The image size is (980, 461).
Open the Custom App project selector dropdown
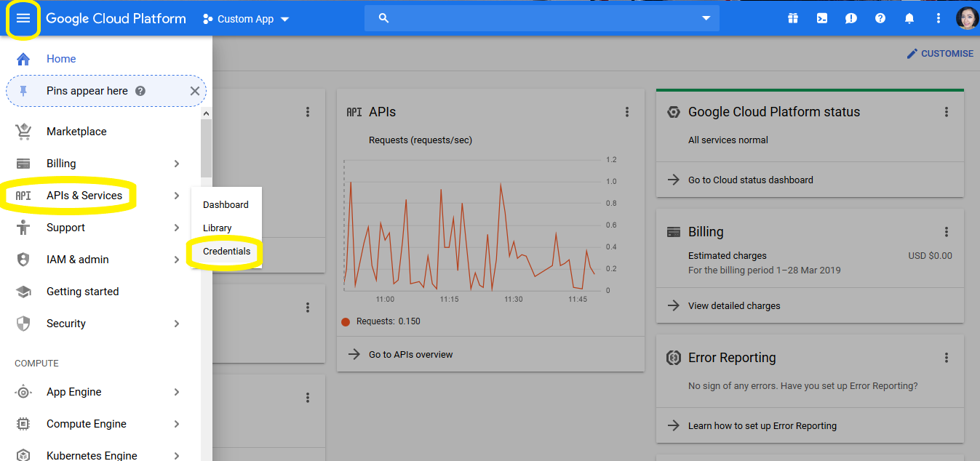(246, 19)
